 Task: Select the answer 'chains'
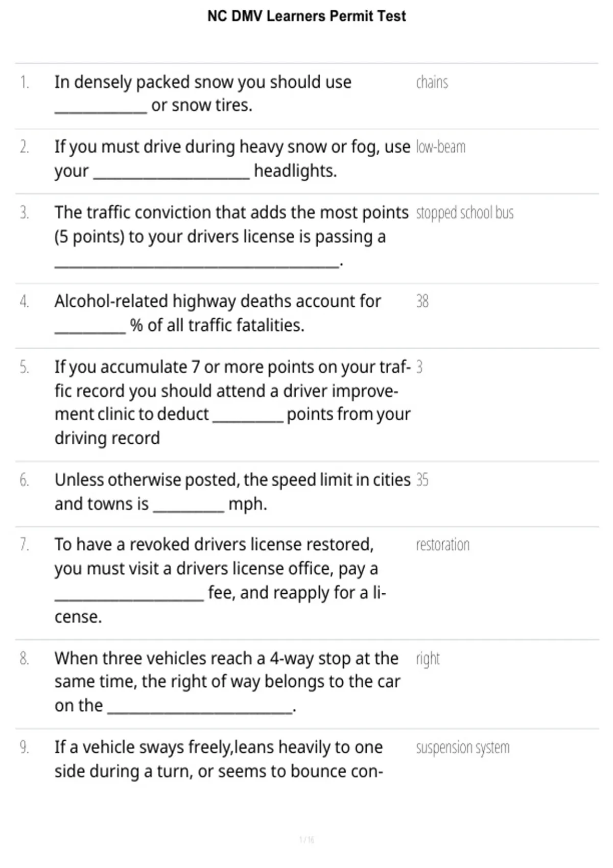(x=432, y=82)
